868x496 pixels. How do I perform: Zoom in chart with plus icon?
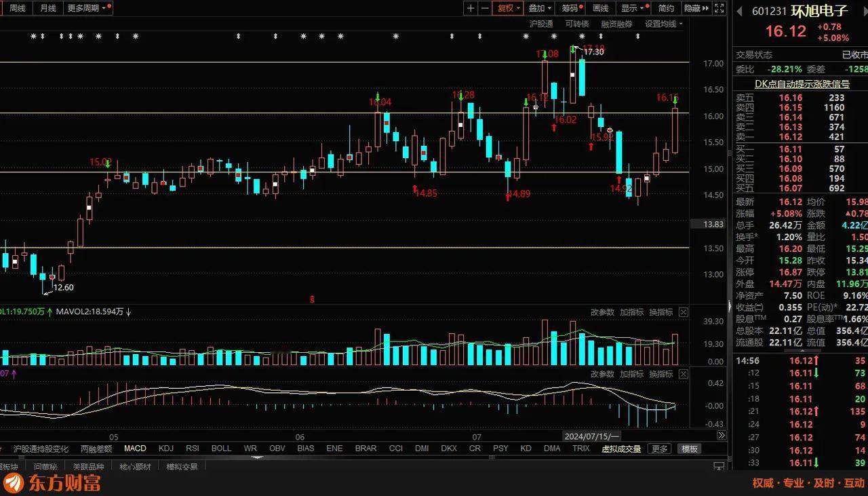click(x=471, y=8)
